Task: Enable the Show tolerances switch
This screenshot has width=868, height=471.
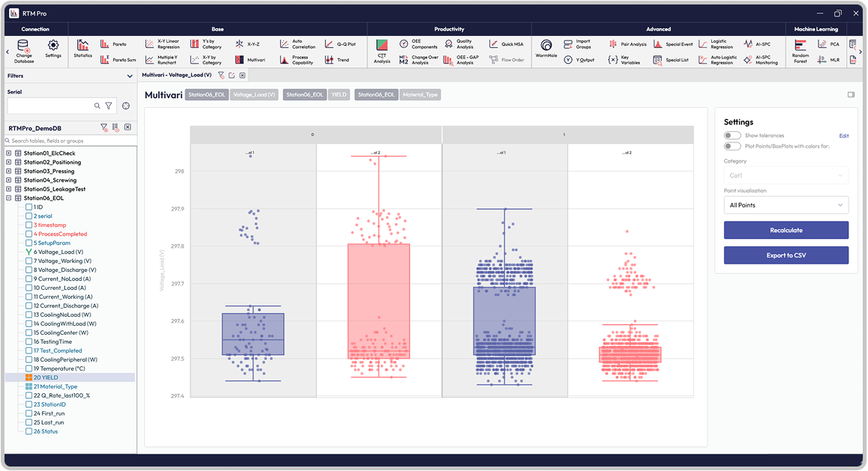Action: click(x=732, y=136)
